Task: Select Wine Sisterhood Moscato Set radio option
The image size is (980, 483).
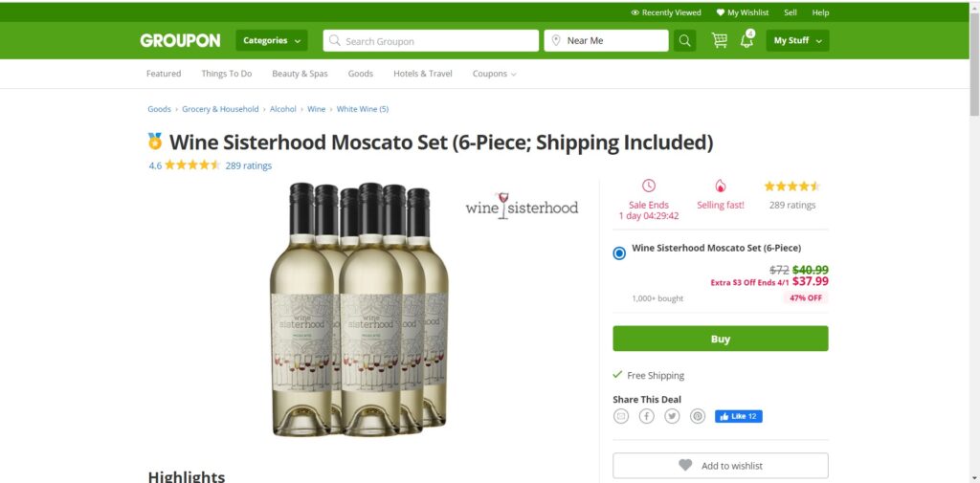Action: click(619, 253)
